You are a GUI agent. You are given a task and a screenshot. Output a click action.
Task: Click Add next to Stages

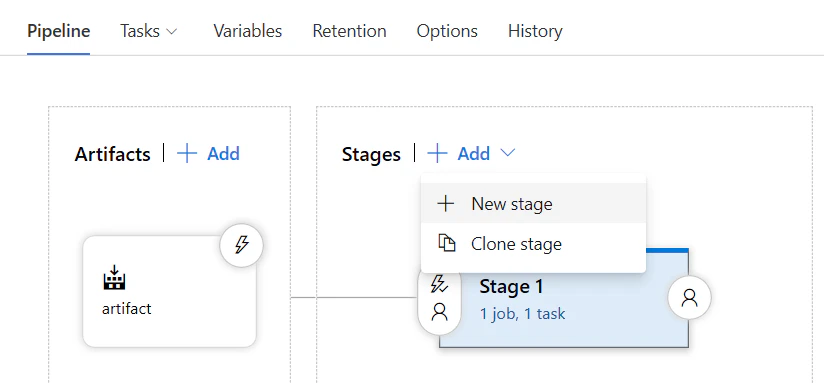(473, 154)
